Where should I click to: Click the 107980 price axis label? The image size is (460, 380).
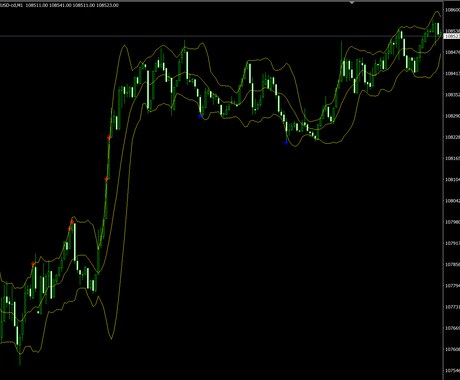tap(453, 222)
